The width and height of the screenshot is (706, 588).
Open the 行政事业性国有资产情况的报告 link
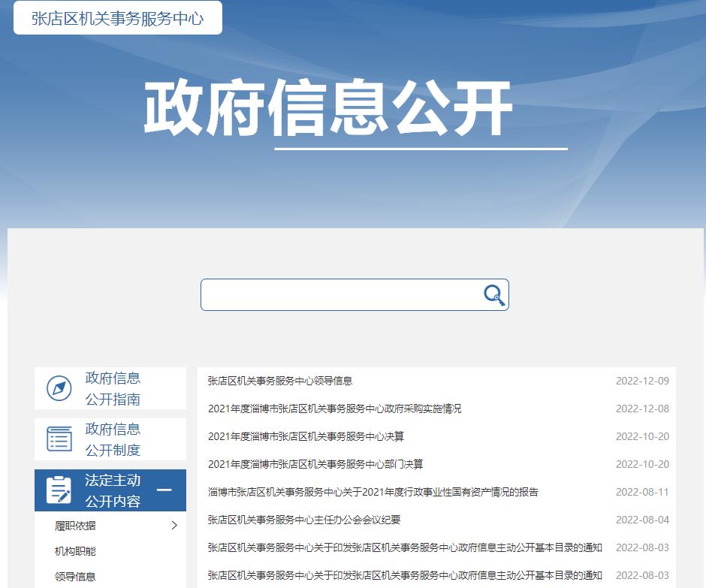pos(373,492)
